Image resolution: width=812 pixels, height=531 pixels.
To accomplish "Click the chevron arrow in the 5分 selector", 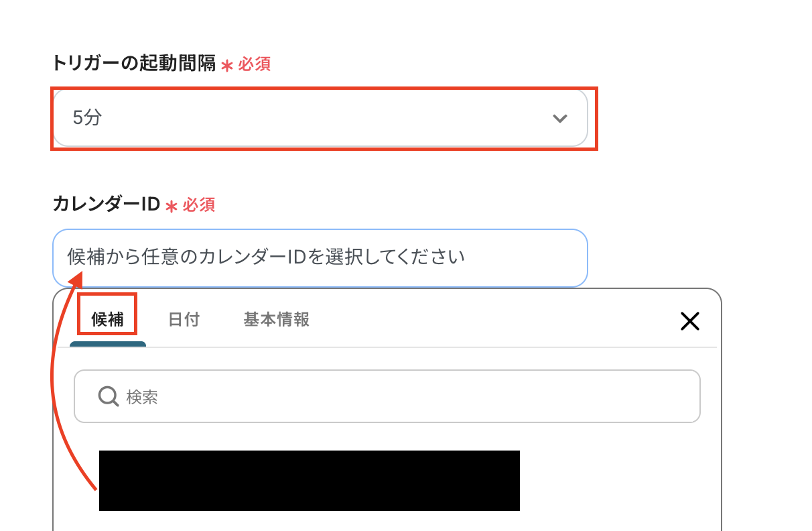I will (559, 119).
